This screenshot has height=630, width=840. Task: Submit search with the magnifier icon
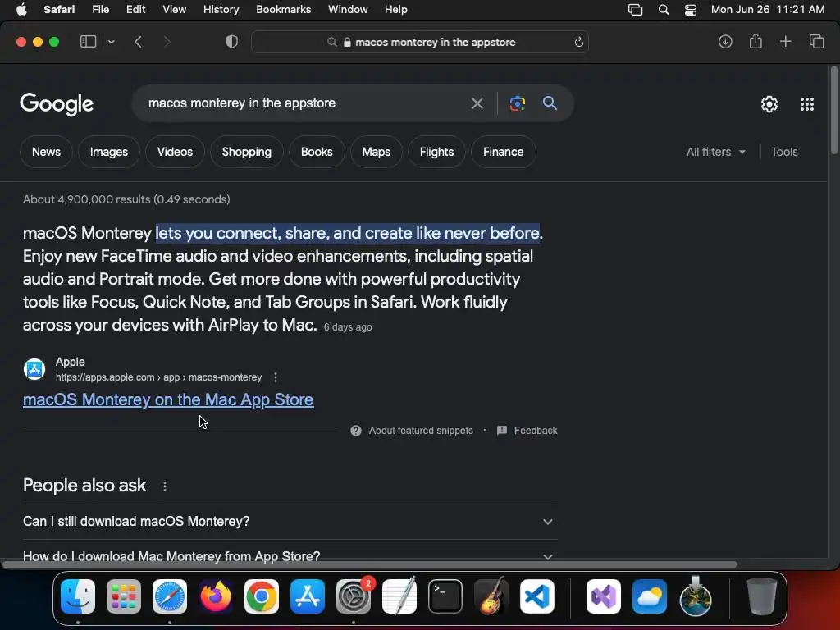pos(550,103)
